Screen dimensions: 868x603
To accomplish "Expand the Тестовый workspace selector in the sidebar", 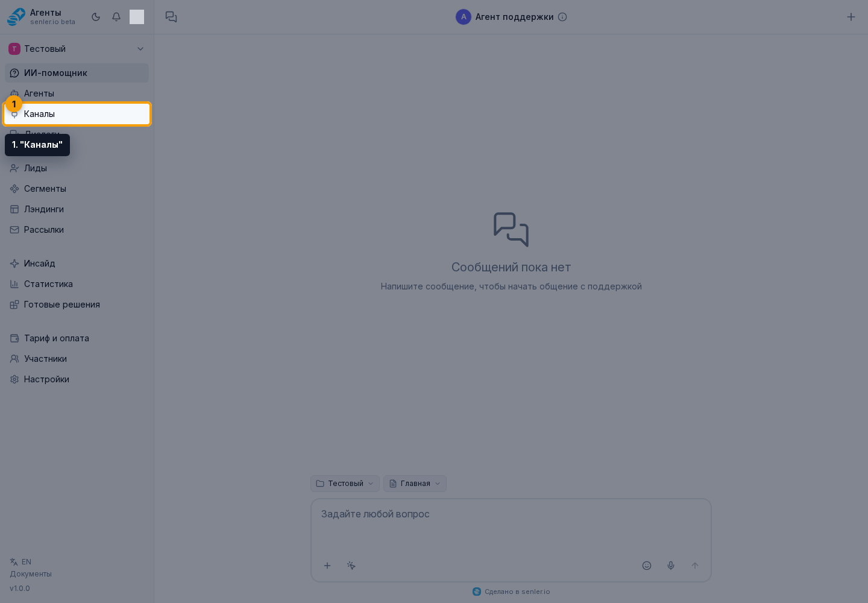I will click(x=77, y=49).
